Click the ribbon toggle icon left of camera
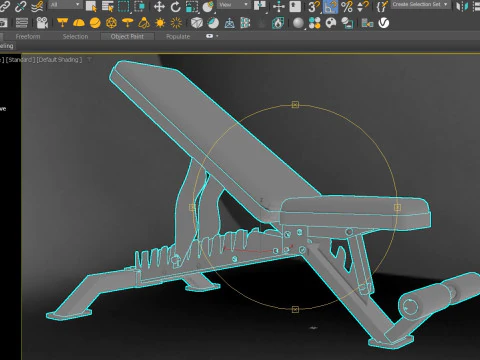This screenshot has width=480, height=360. pyautogui.click(x=22, y=23)
